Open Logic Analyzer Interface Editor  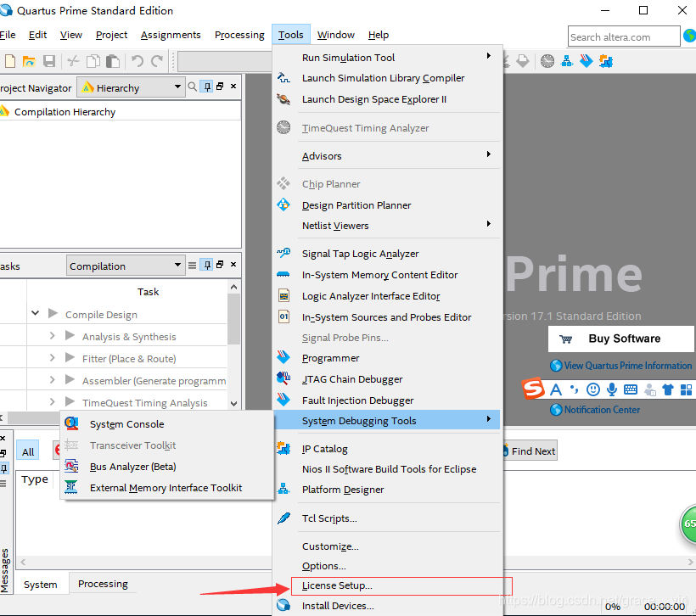387,296
